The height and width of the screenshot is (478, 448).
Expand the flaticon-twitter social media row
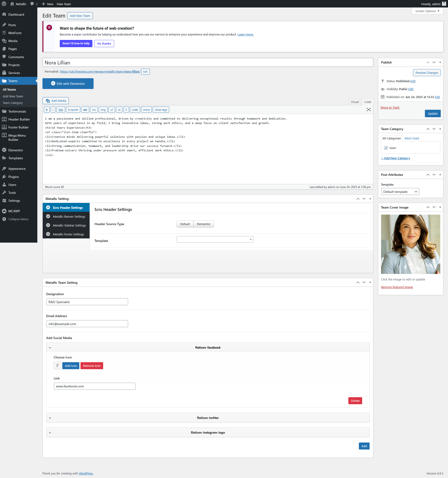(207, 418)
